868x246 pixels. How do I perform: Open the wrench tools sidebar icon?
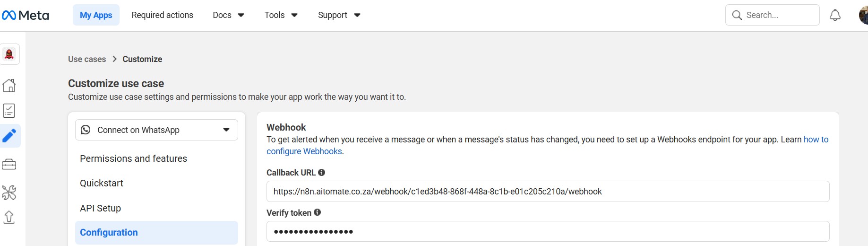9,192
